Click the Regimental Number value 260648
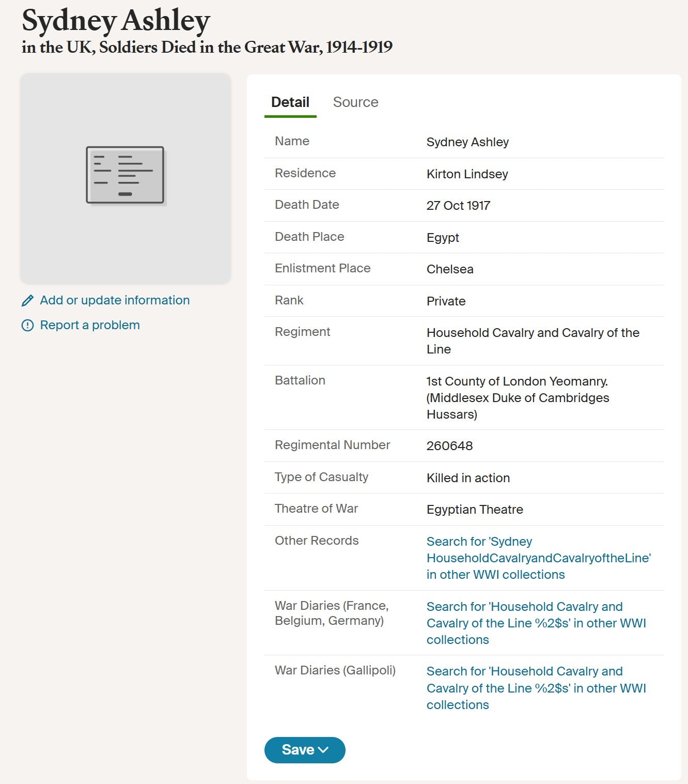Viewport: 688px width, 784px height. click(449, 446)
